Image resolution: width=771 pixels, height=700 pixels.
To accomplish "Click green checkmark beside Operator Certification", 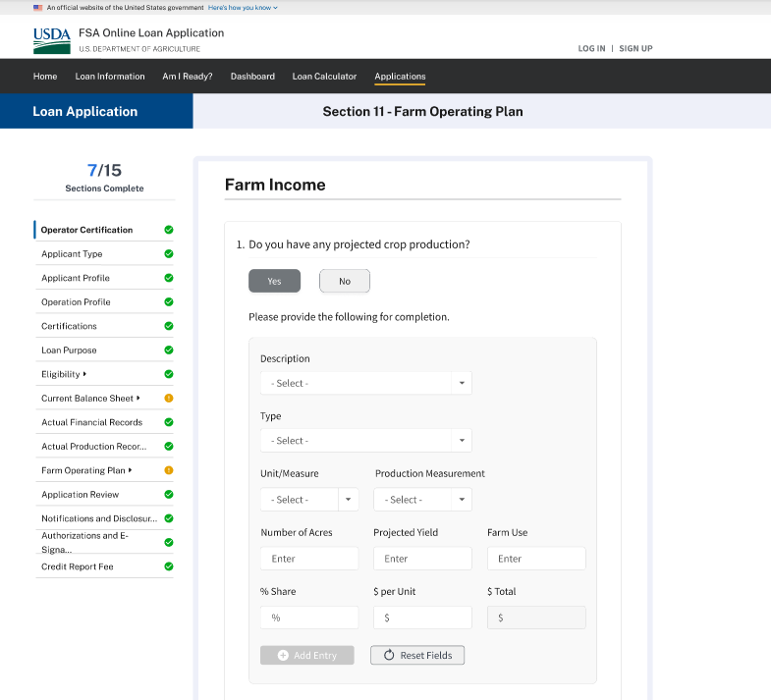I will point(169,230).
